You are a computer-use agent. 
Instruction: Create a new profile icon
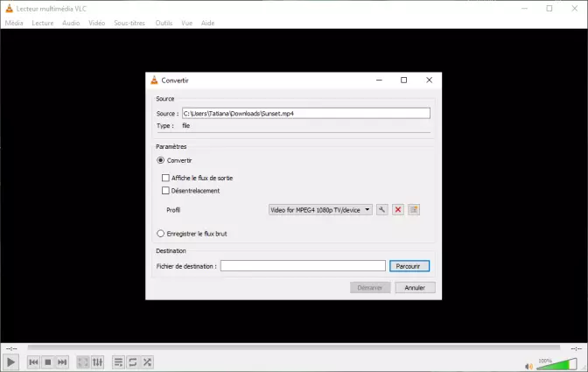414,209
